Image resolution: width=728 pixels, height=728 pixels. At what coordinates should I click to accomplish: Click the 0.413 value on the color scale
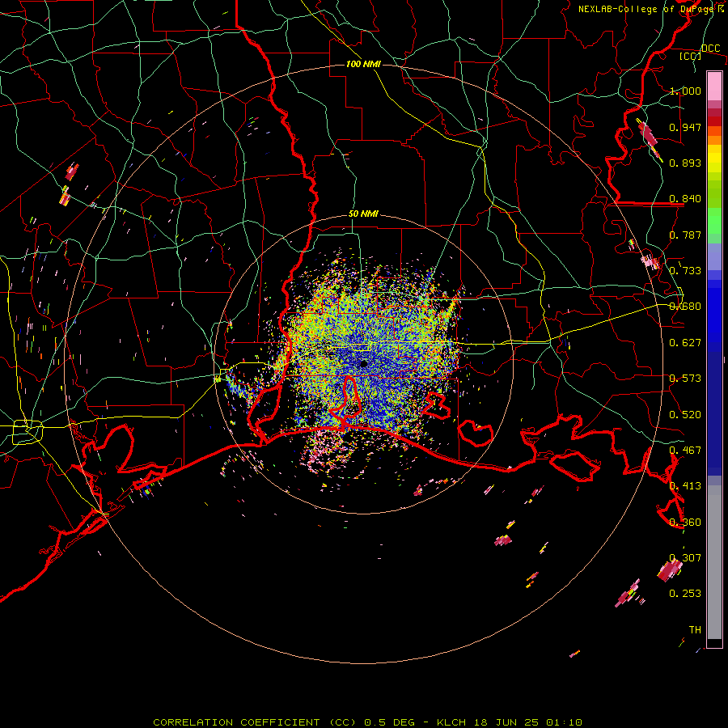685,486
